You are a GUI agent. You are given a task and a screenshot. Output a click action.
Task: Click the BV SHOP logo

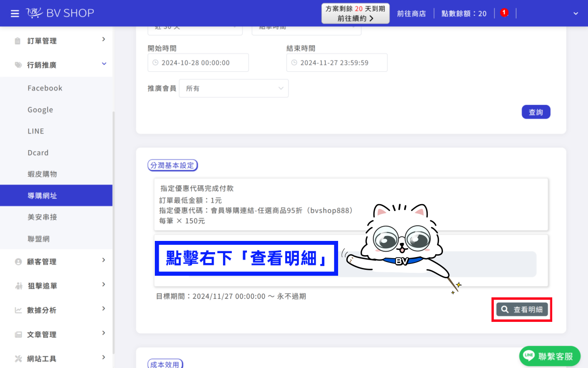point(60,13)
